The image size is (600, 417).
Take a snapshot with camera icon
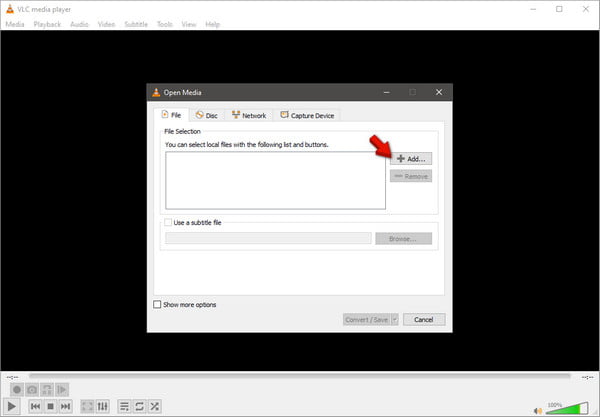tap(32, 389)
